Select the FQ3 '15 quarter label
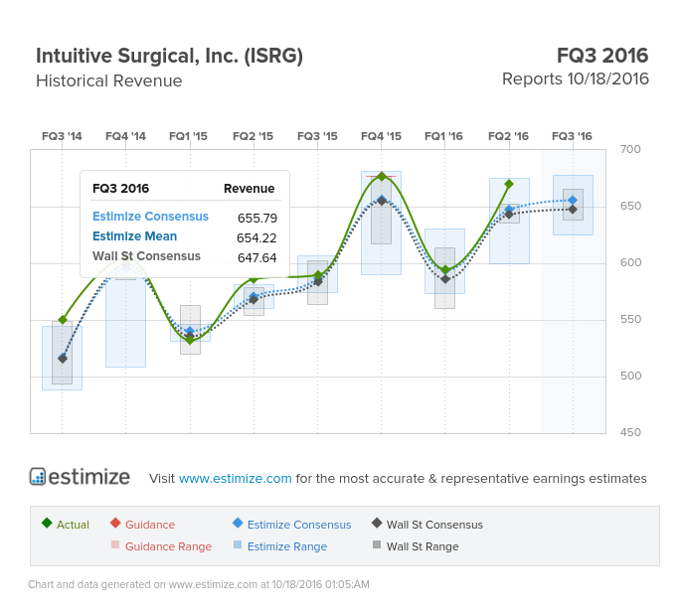Viewport: 681px width, 616px height. [x=317, y=136]
